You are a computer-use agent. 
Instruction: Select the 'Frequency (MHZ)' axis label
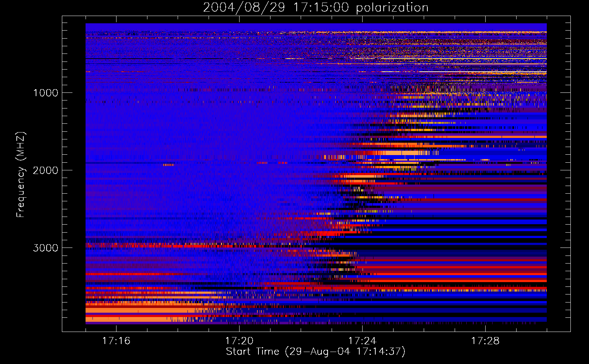21,175
